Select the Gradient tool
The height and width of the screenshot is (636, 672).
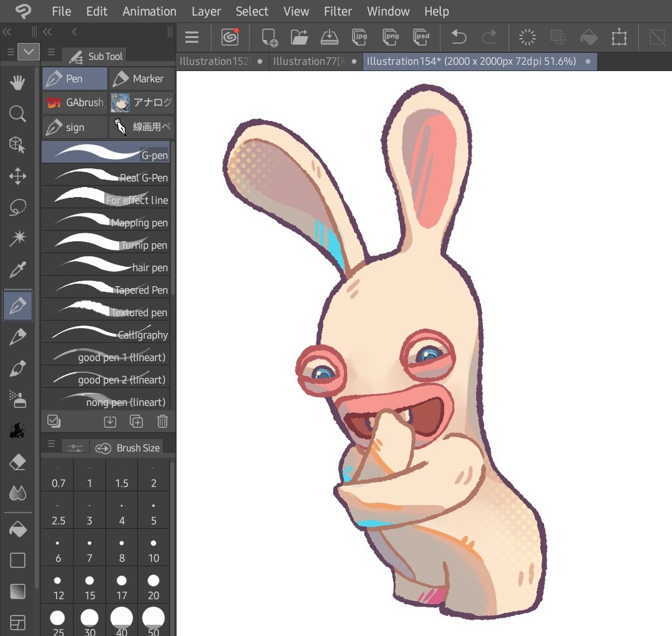click(x=17, y=592)
